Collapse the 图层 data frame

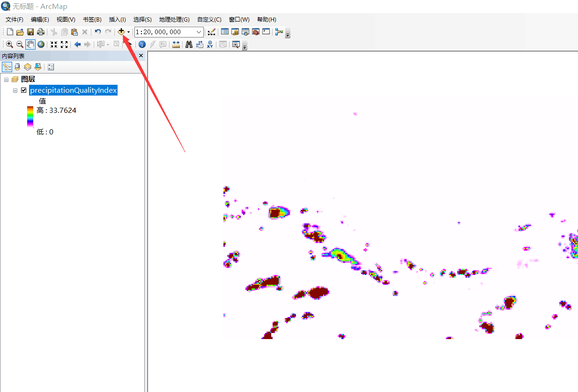[x=6, y=80]
